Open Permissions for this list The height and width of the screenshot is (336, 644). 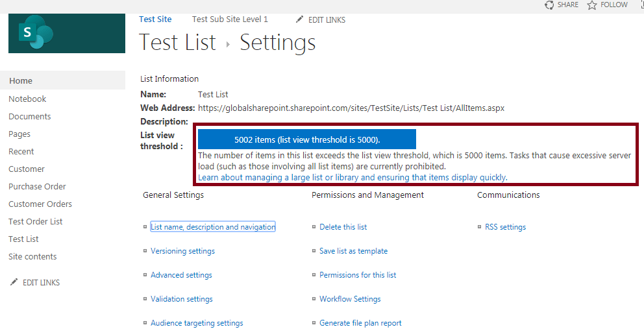pyautogui.click(x=358, y=275)
